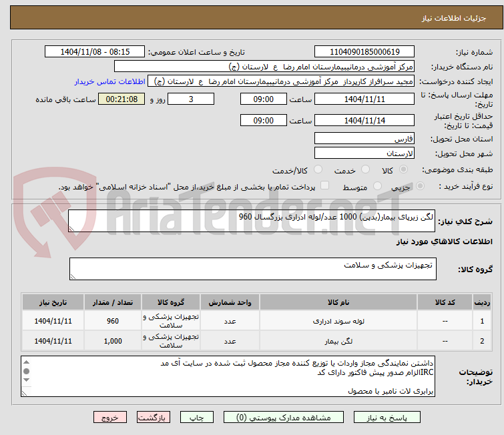Click the شهر محل تحویل field لارستان
Image resolution: width=504 pixels, height=435 pixels.
364,153
